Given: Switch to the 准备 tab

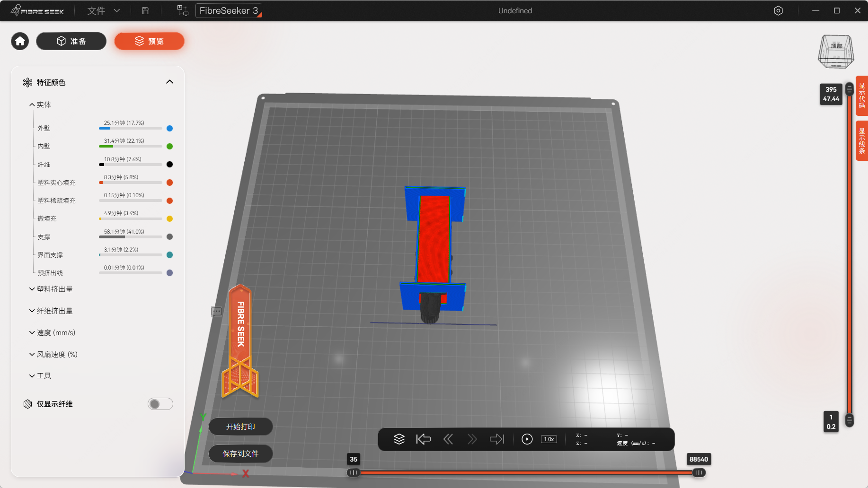Looking at the screenshot, I should click(x=71, y=41).
